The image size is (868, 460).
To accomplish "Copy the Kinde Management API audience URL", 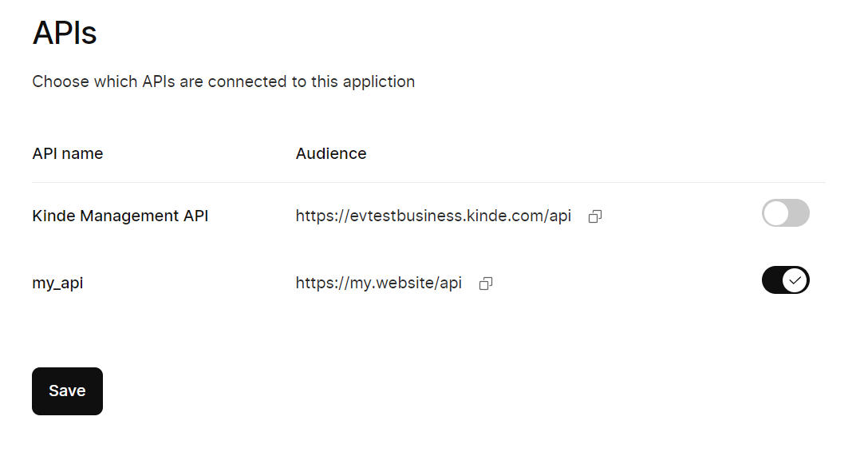I will 594,216.
